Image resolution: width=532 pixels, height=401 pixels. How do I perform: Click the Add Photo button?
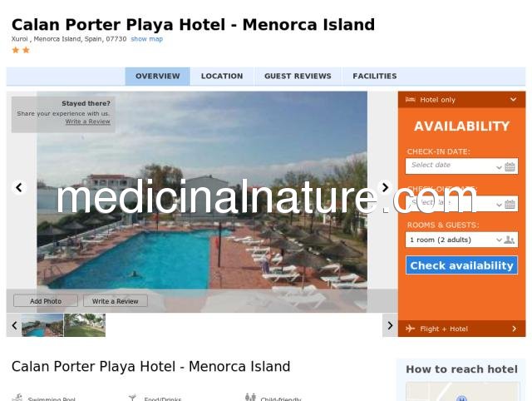pyautogui.click(x=46, y=301)
